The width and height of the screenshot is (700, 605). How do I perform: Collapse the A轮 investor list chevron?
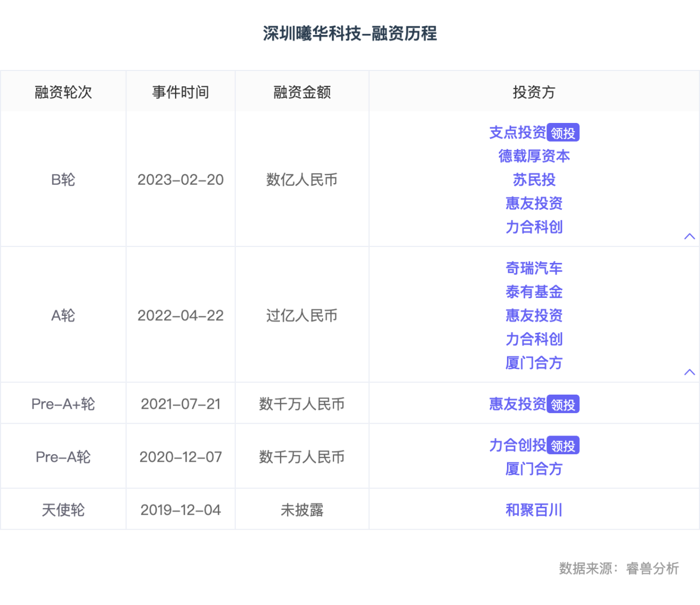[x=690, y=372]
